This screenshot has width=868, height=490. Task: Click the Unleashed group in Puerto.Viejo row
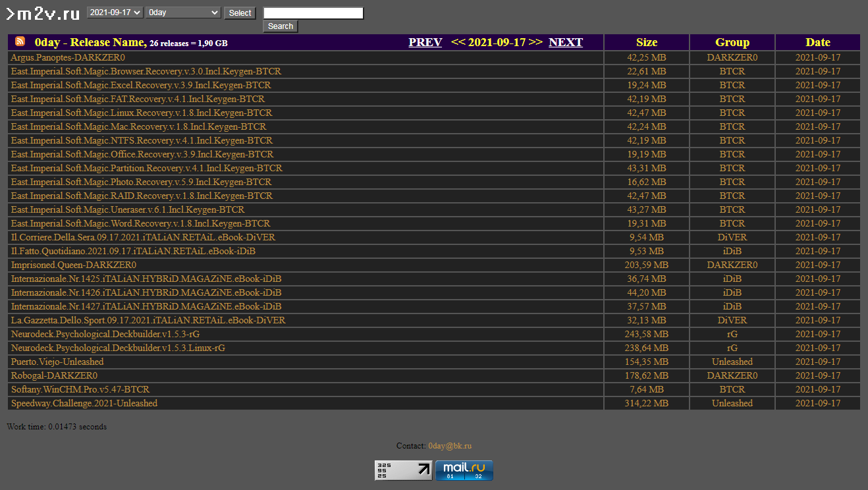732,362
